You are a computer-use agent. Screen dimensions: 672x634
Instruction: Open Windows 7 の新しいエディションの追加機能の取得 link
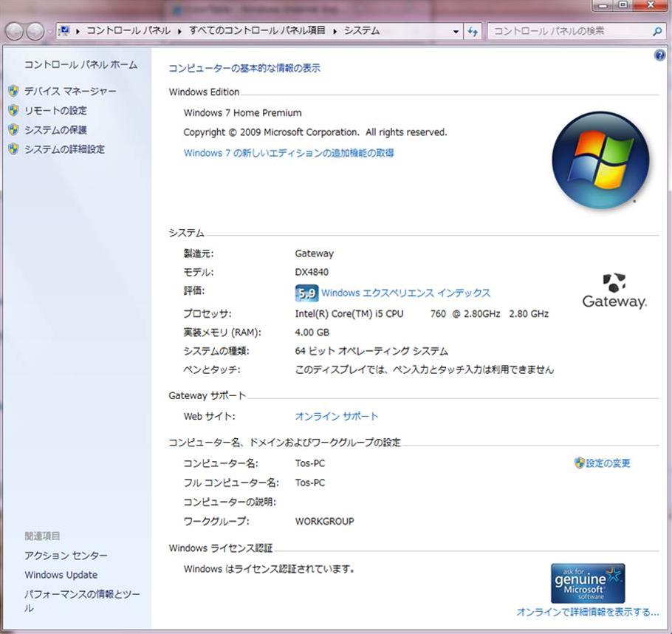tap(289, 153)
